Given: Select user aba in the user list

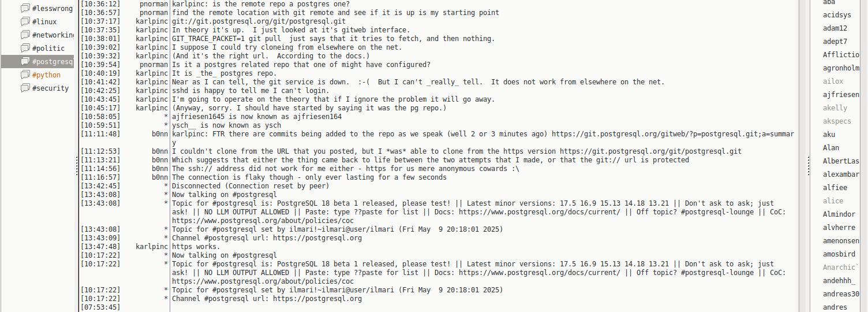Looking at the screenshot, I should click(829, 2).
